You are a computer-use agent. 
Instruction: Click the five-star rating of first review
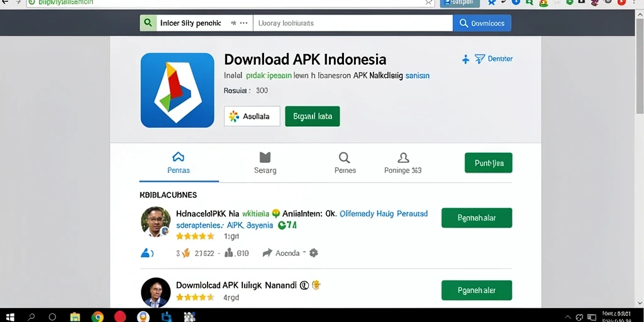pos(195,236)
